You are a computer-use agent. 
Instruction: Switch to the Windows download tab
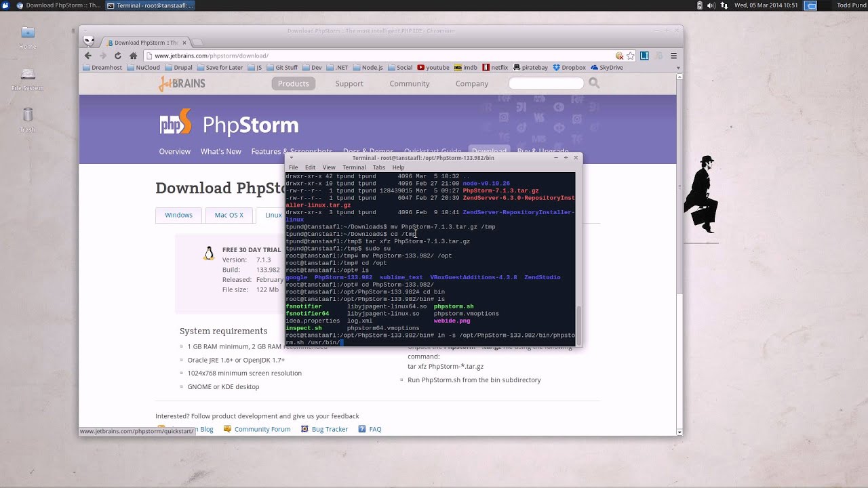(x=178, y=215)
